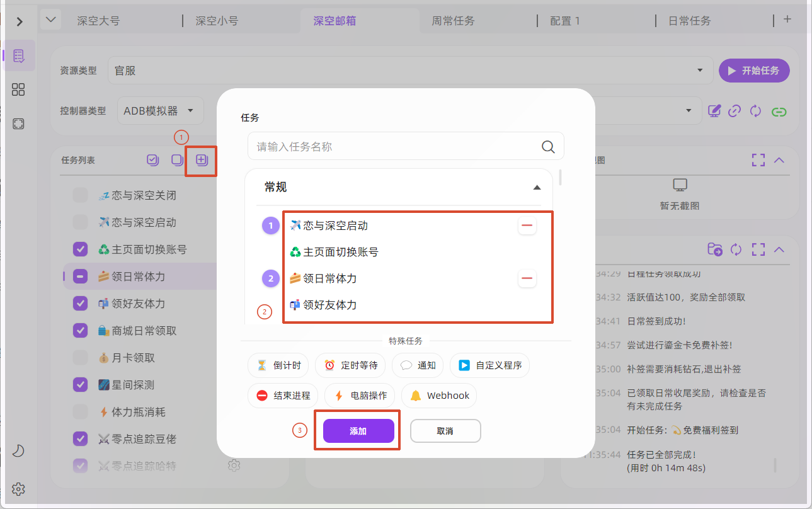Add 倒计时 special task
Viewport: 812px width, 509px height.
[x=278, y=365]
